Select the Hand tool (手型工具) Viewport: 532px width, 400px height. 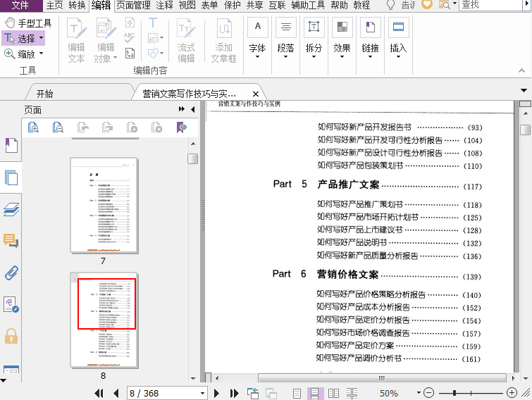[28, 23]
